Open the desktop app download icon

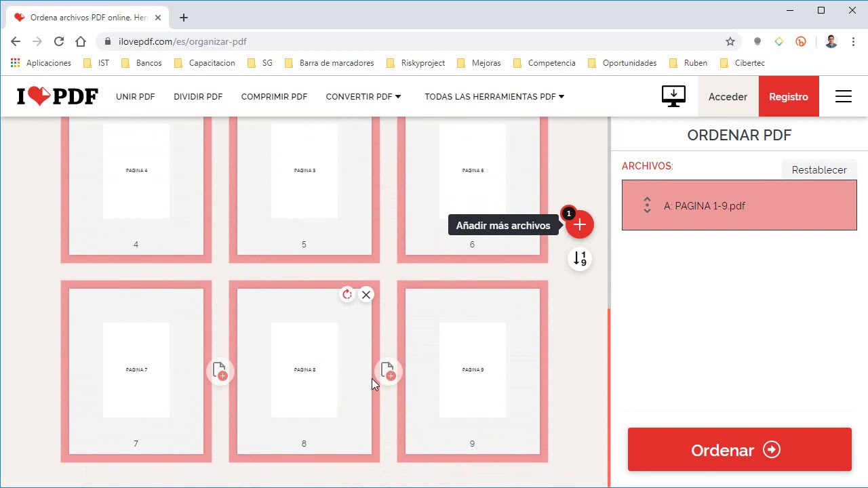coord(673,96)
